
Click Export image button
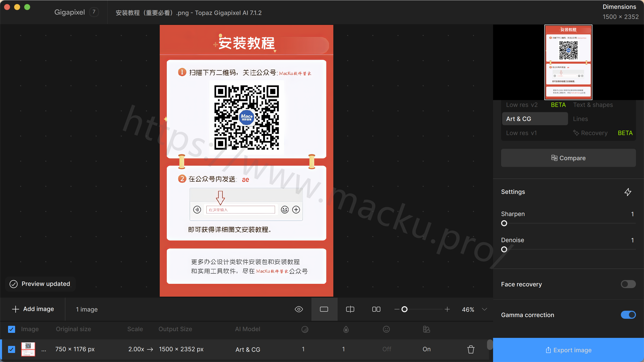569,350
